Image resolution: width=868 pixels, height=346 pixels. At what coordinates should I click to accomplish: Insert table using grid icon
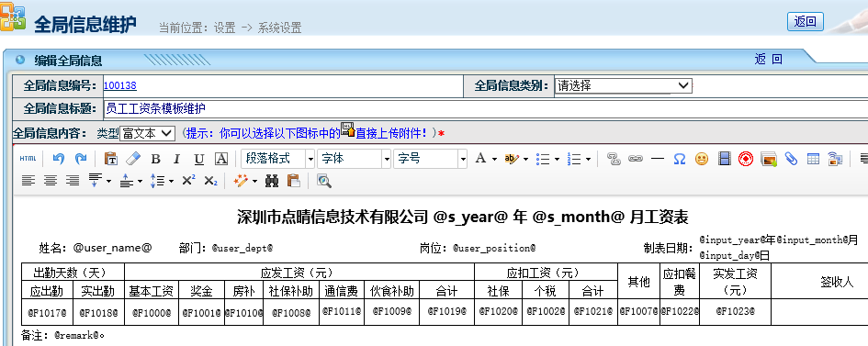pos(813,159)
